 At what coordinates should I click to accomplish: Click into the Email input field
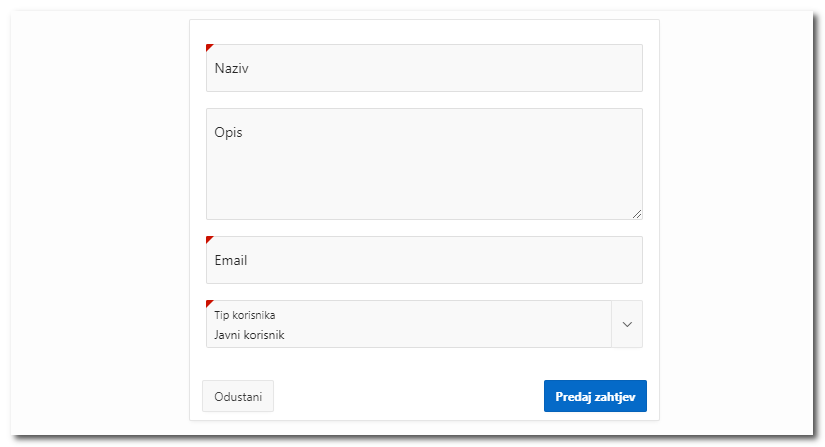pos(424,260)
